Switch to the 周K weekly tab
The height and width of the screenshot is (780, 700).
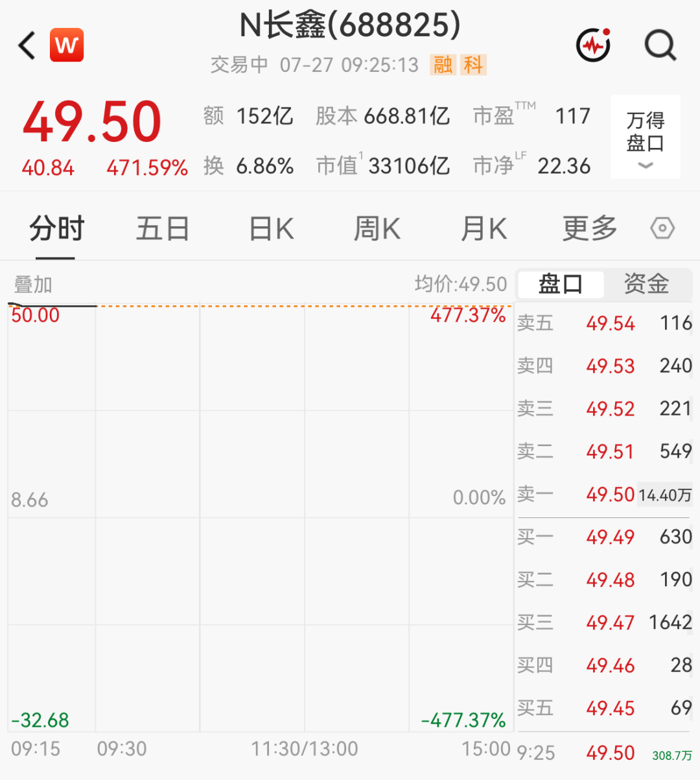point(377,228)
